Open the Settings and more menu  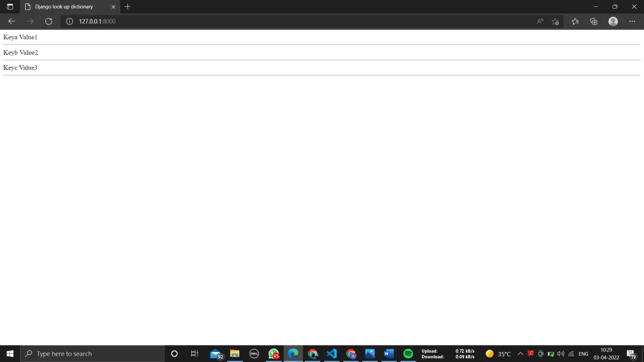click(x=633, y=21)
